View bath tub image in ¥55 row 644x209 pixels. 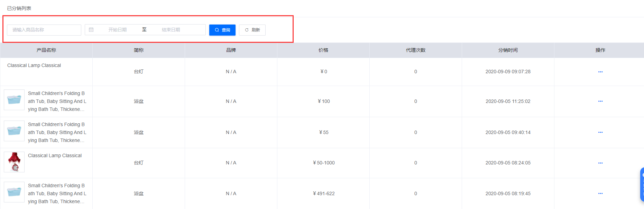(x=14, y=131)
